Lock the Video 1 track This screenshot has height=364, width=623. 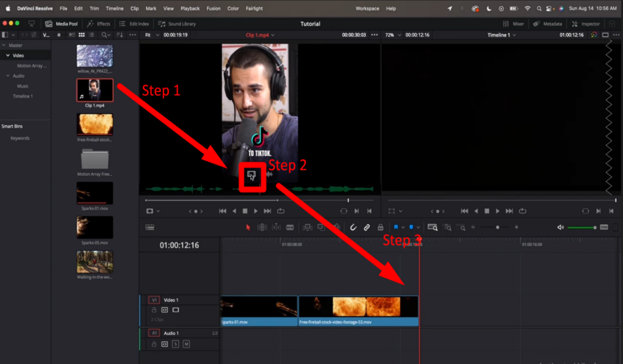click(154, 310)
